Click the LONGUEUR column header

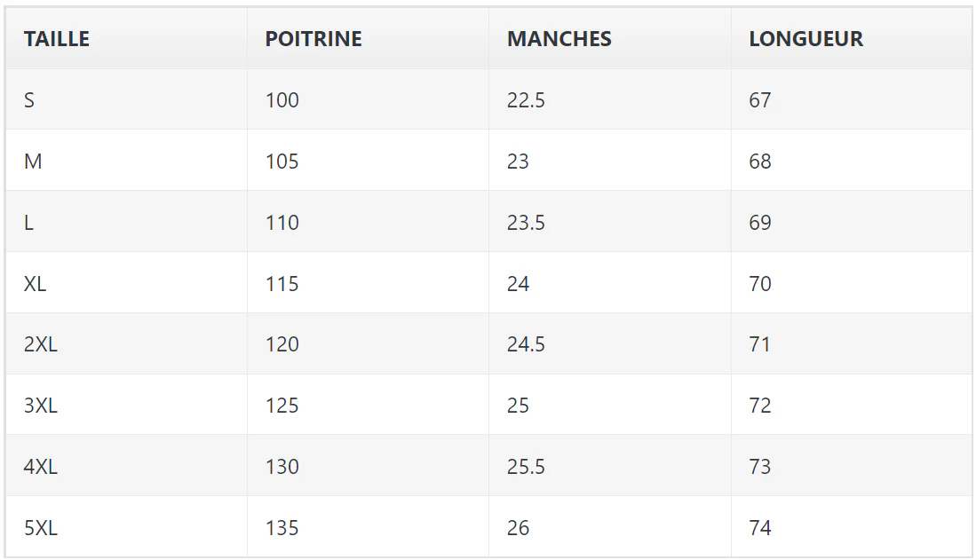806,38
